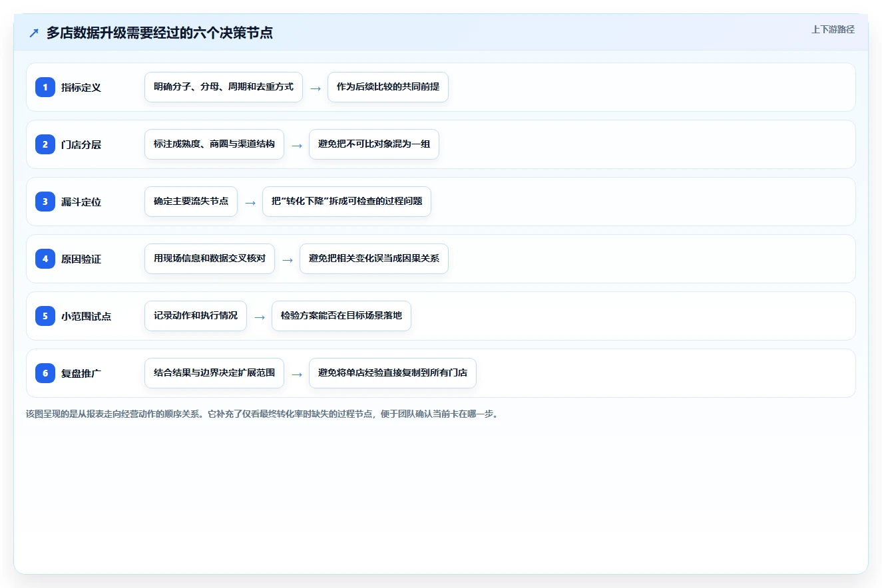Click the 作为后续比较的共同前提 box
The height and width of the screenshot is (588, 882).
click(388, 87)
